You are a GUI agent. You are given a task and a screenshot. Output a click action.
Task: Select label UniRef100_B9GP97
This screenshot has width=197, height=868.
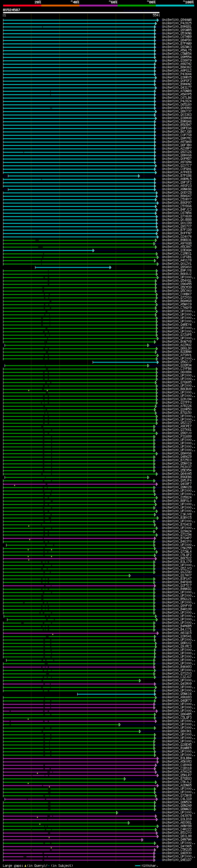(x=177, y=203)
